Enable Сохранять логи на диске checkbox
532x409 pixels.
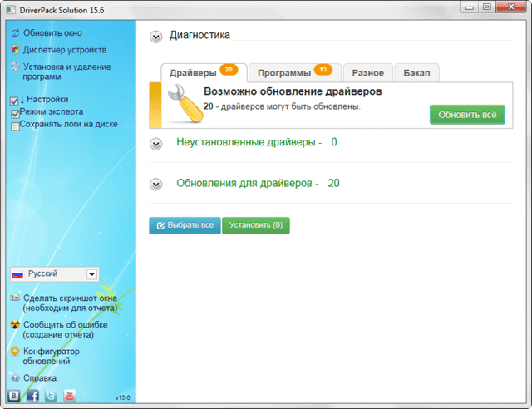click(x=15, y=126)
